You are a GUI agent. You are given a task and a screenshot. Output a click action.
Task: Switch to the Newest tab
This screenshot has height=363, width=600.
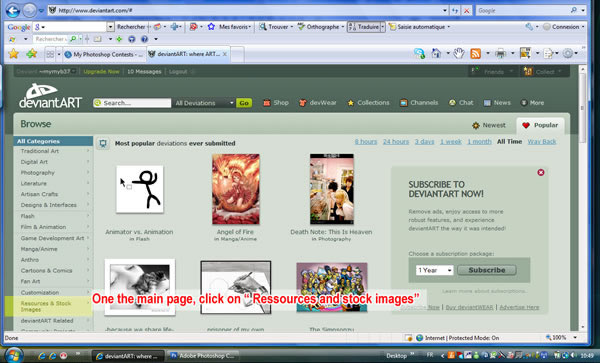pyautogui.click(x=489, y=125)
